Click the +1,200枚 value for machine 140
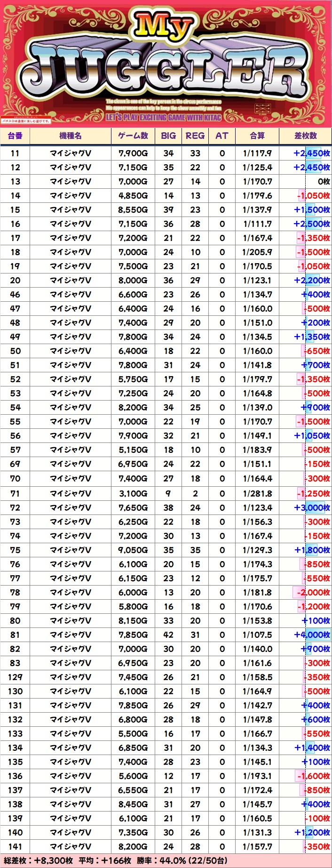 (312, 832)
